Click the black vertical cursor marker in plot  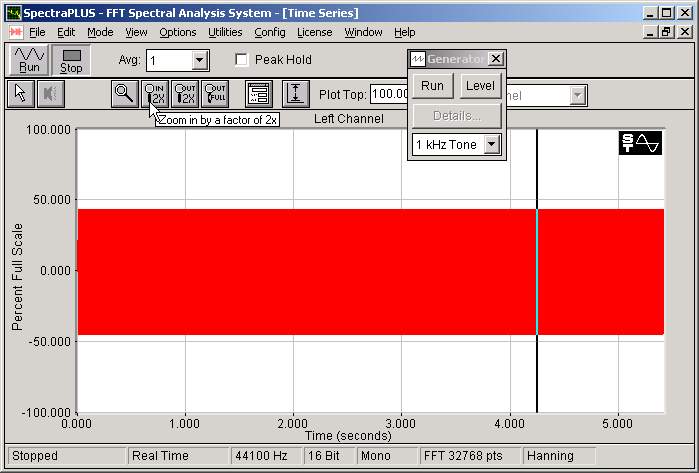pyautogui.click(x=537, y=270)
